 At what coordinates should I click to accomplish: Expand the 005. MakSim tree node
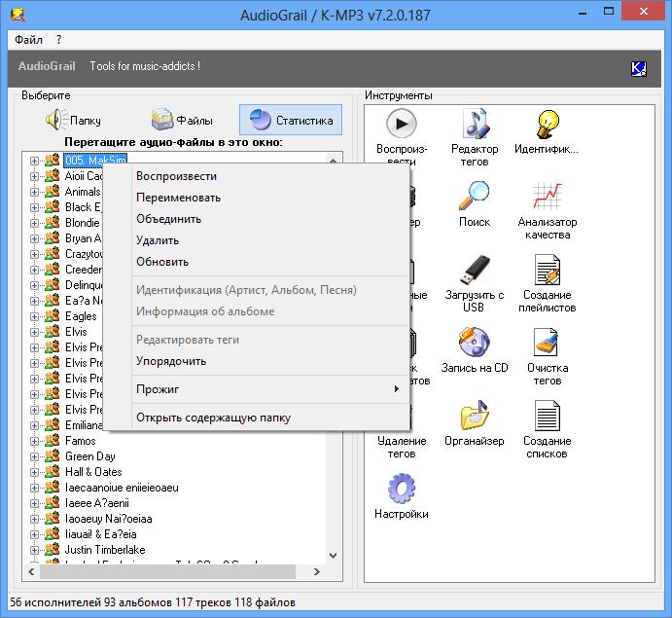34,161
